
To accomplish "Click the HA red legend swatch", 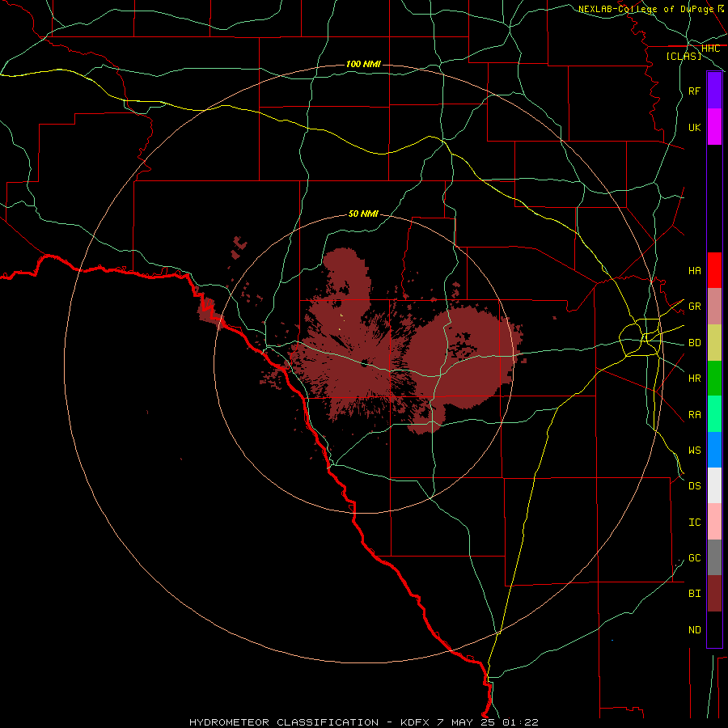I will point(714,270).
